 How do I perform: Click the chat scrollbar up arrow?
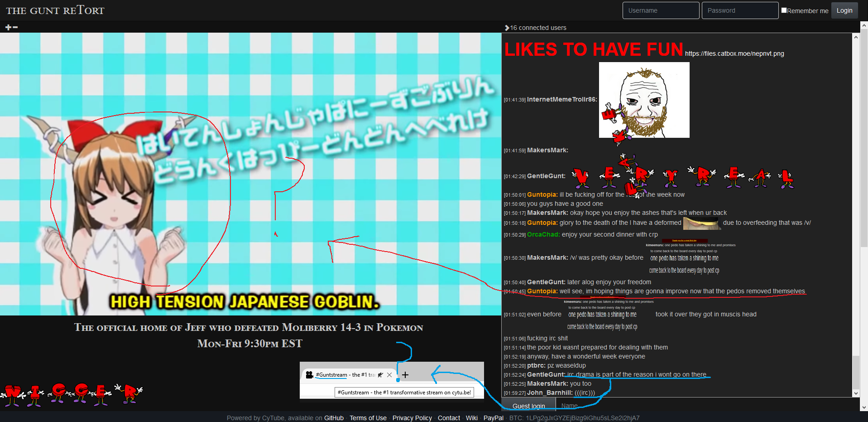(856, 38)
